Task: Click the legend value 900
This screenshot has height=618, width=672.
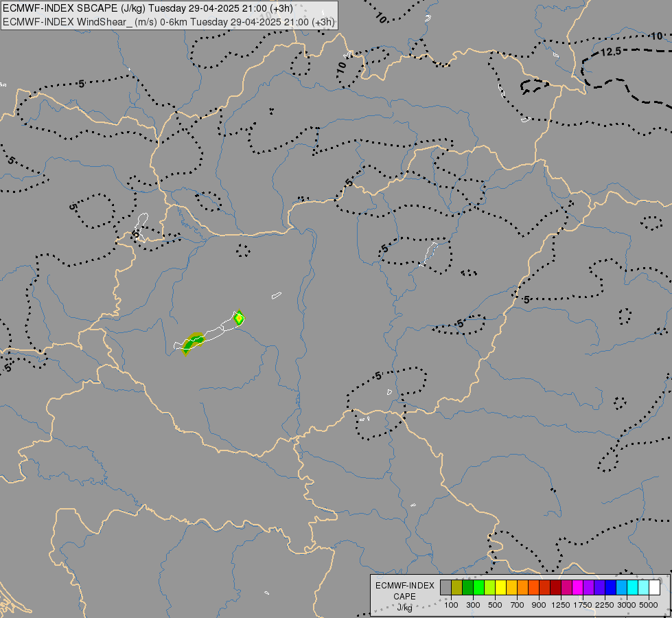Action: (539, 605)
